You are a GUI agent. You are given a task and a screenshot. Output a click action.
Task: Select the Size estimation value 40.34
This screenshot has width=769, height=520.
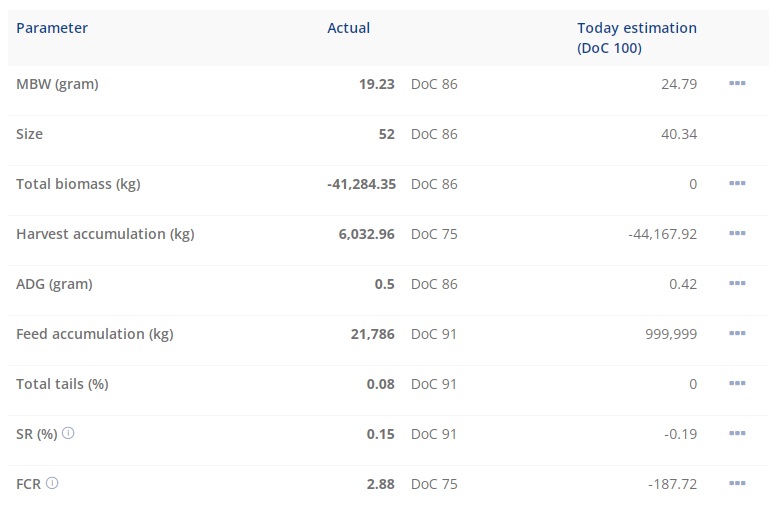click(677, 134)
